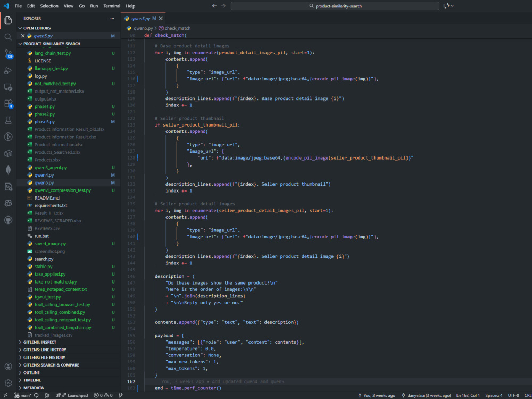Screen dimensions: 532x399
Task: Open Run and Debug view
Action: [x=8, y=71]
